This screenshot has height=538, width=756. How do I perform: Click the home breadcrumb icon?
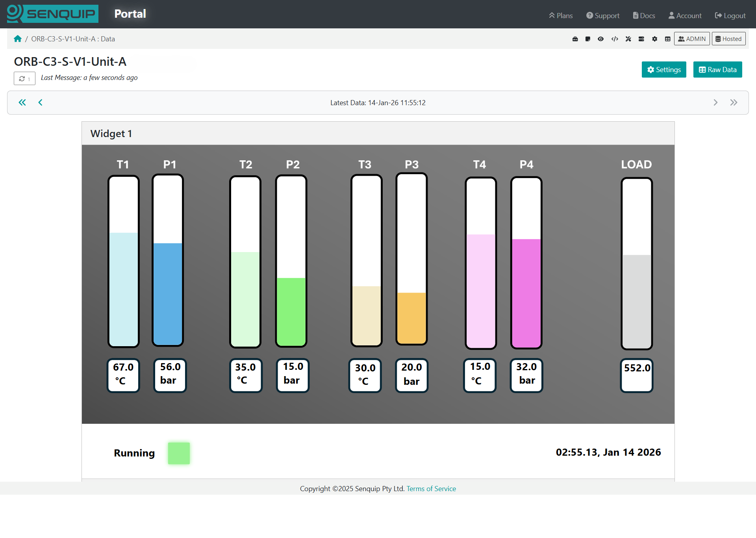(x=17, y=38)
